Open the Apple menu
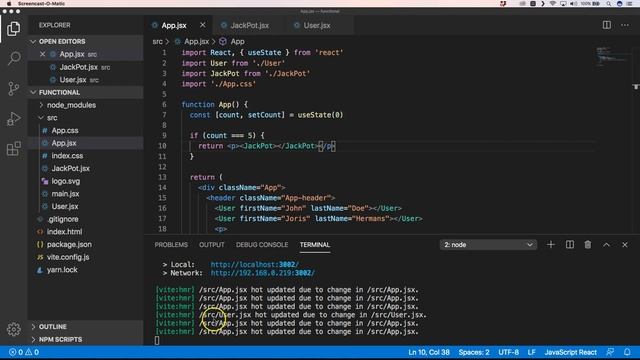640x360 pixels. (9, 3)
